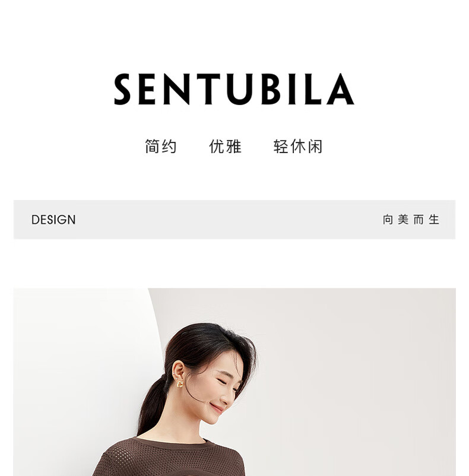Click the 简 character in the tagline
Screen dimensions: 469x476
(152, 147)
